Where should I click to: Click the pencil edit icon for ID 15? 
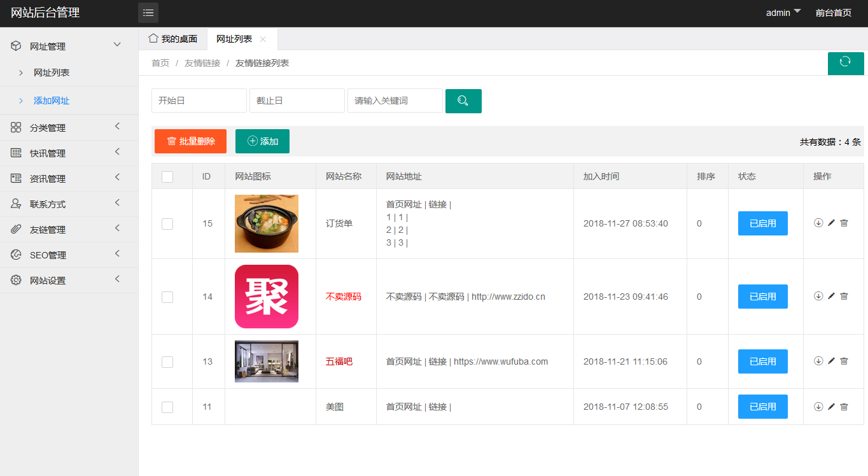[831, 223]
